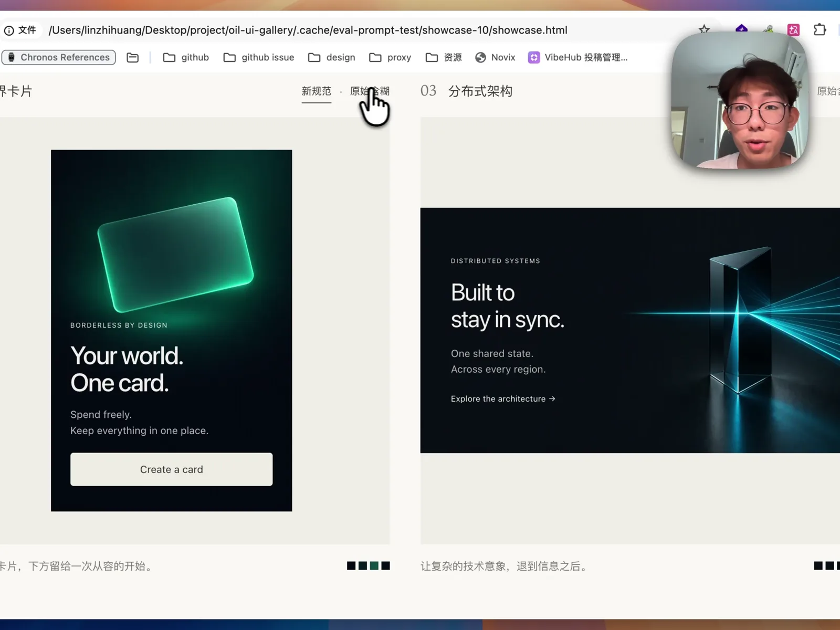The image size is (840, 630).
Task: Click the DISTRIBUTED SYSTEMS label
Action: point(495,261)
